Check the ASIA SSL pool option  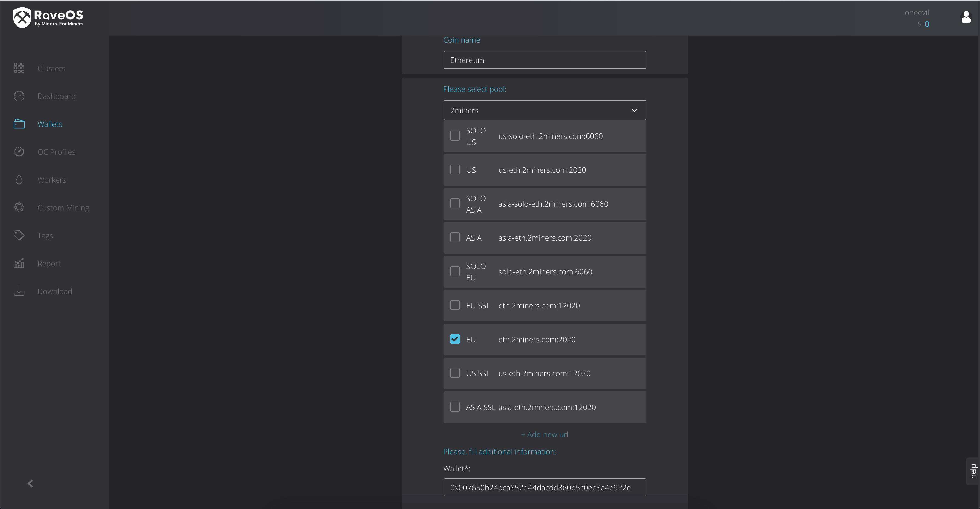[455, 407]
